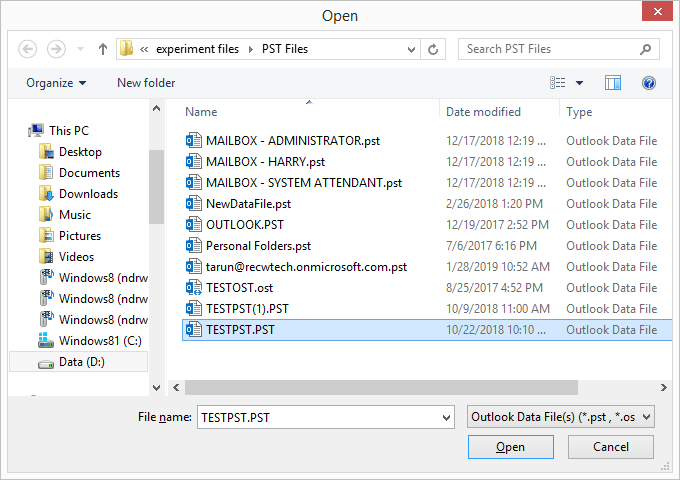Click the Music folder icon

(x=46, y=215)
